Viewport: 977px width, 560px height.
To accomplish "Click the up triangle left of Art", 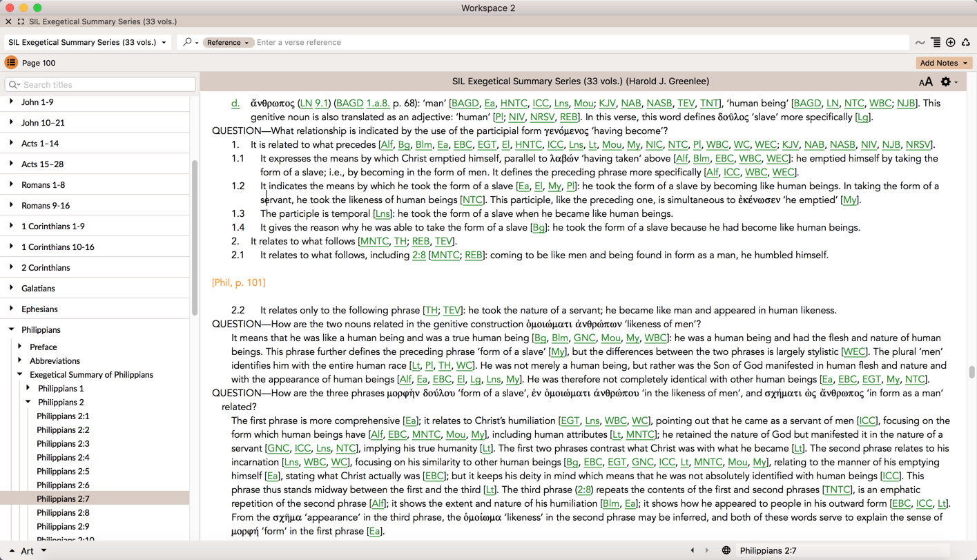I will pyautogui.click(x=12, y=551).
